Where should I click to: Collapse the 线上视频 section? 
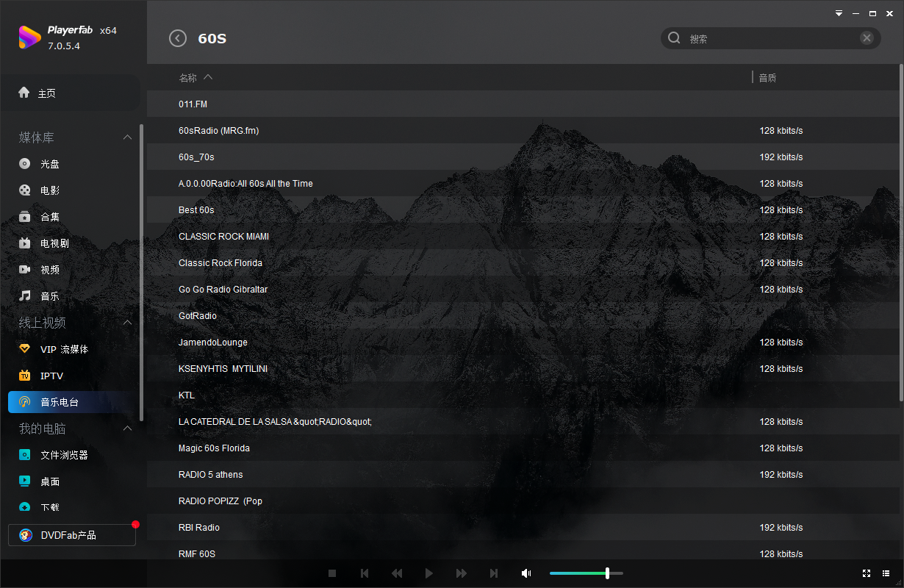tap(127, 323)
